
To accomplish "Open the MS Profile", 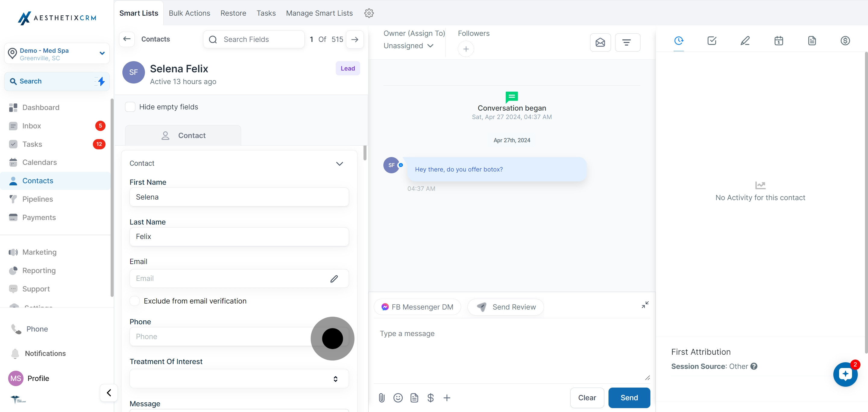I will pos(29,378).
